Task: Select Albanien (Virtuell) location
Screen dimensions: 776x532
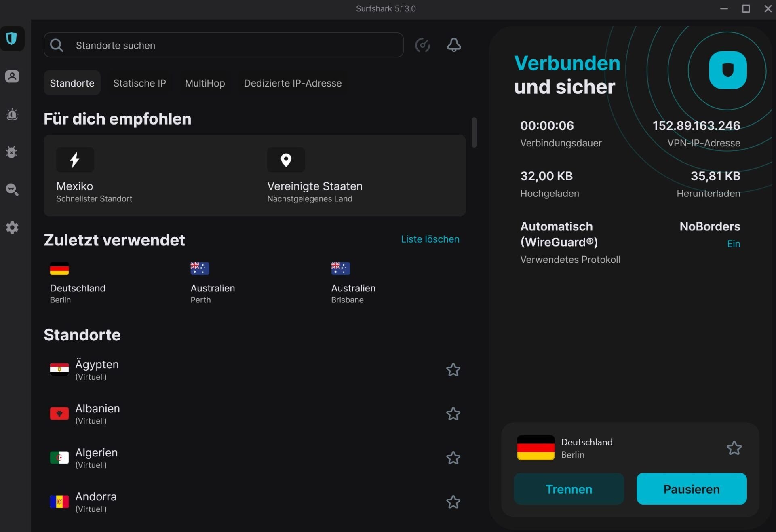Action: click(255, 414)
